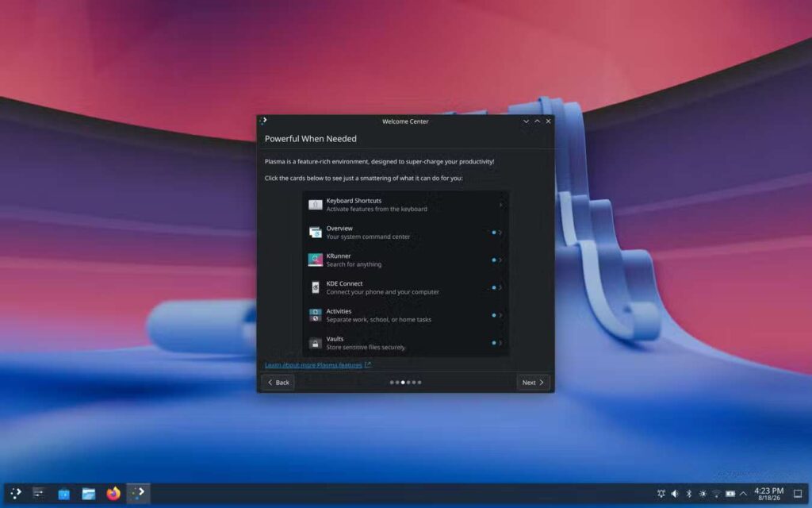
Task: Close the Welcome Center window
Action: point(549,121)
